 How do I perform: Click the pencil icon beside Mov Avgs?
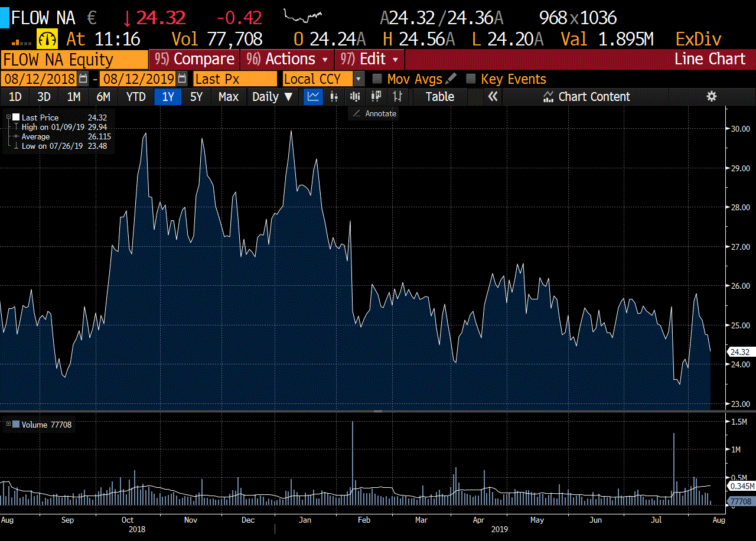[x=451, y=79]
